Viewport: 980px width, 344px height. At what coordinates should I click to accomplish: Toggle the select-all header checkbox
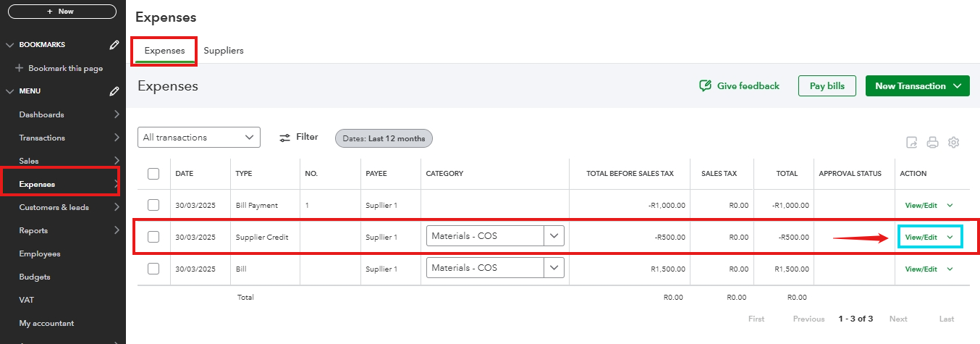click(153, 174)
